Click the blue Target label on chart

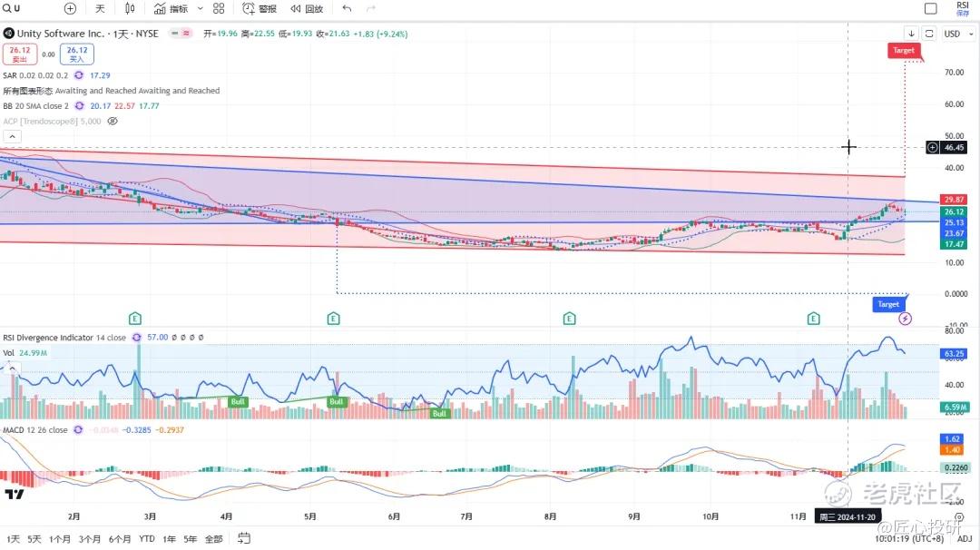pos(888,304)
